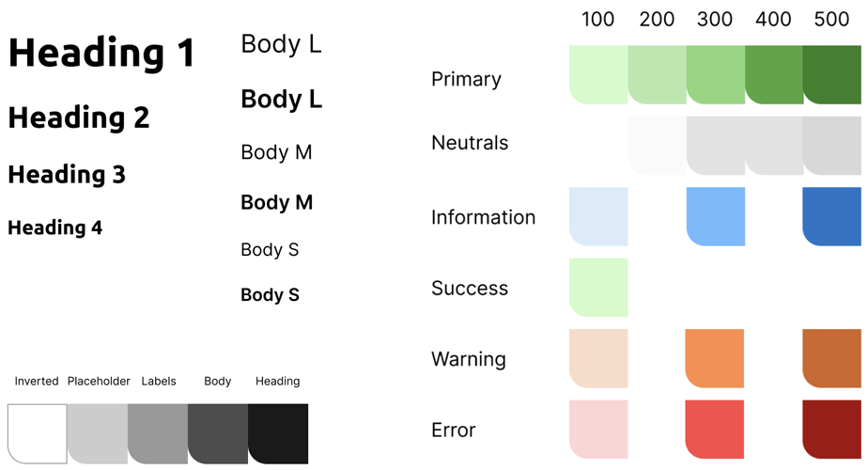Click the Error 500 dark red swatch

tap(832, 430)
